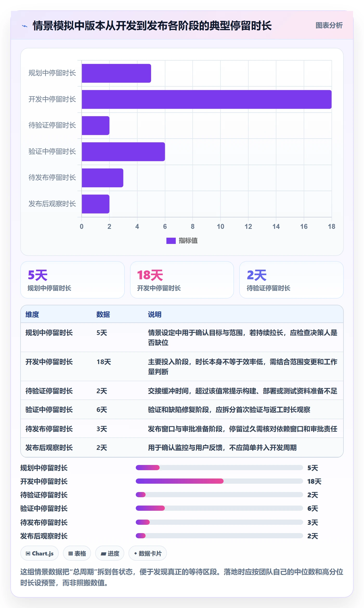This screenshot has width=364, height=608.
Task: Click the description starting with 验证和缺陷修复阶段
Action: pos(229,410)
